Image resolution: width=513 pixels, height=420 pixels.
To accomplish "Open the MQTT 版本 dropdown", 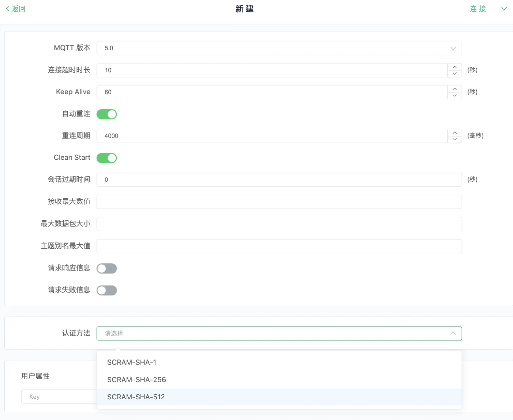I will [279, 48].
